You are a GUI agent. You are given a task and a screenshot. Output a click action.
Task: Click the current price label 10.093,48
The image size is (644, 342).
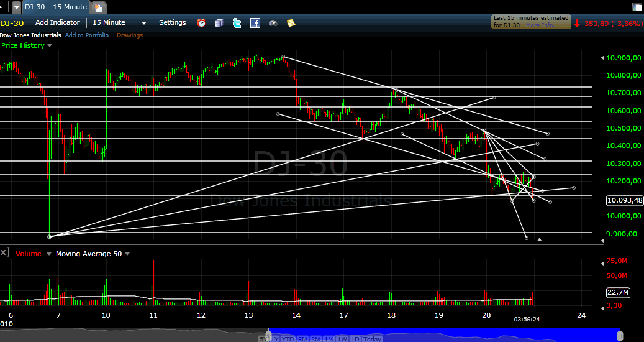[x=625, y=201]
